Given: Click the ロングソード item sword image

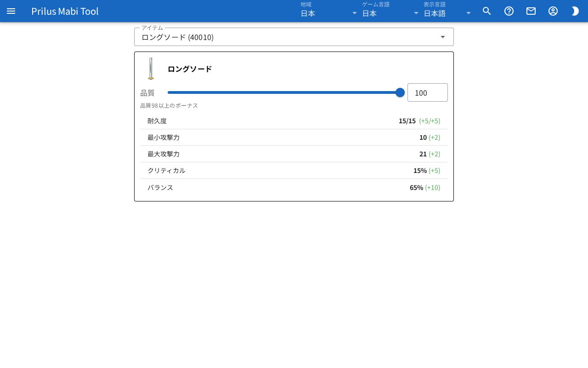Looking at the screenshot, I should point(151,69).
